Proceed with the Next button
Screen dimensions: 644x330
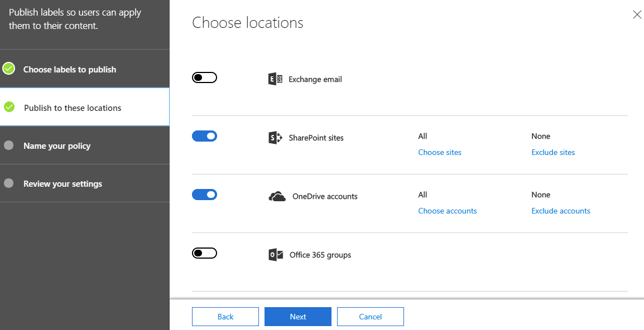point(298,317)
